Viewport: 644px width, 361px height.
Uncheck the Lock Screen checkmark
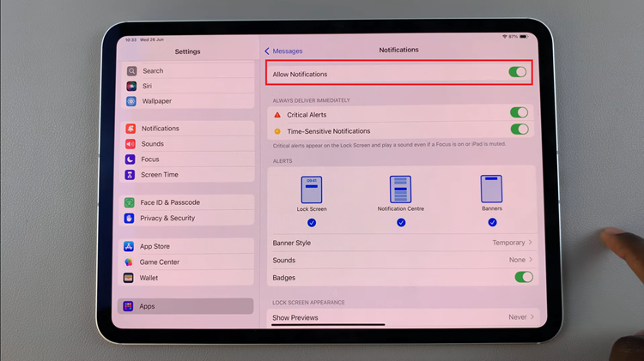(x=312, y=223)
